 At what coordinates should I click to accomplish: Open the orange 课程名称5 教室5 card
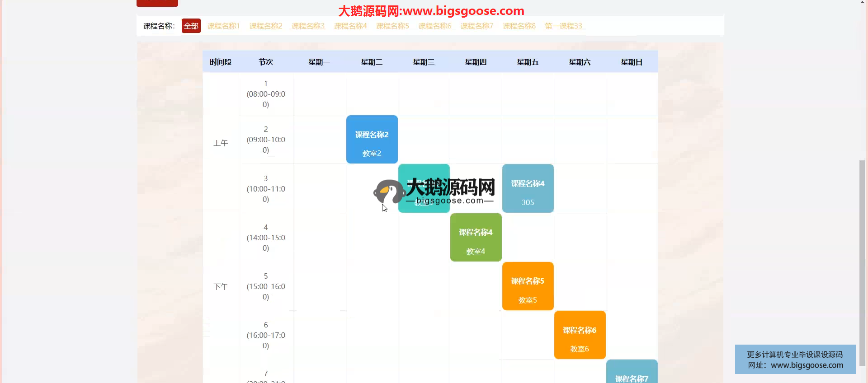coord(528,286)
